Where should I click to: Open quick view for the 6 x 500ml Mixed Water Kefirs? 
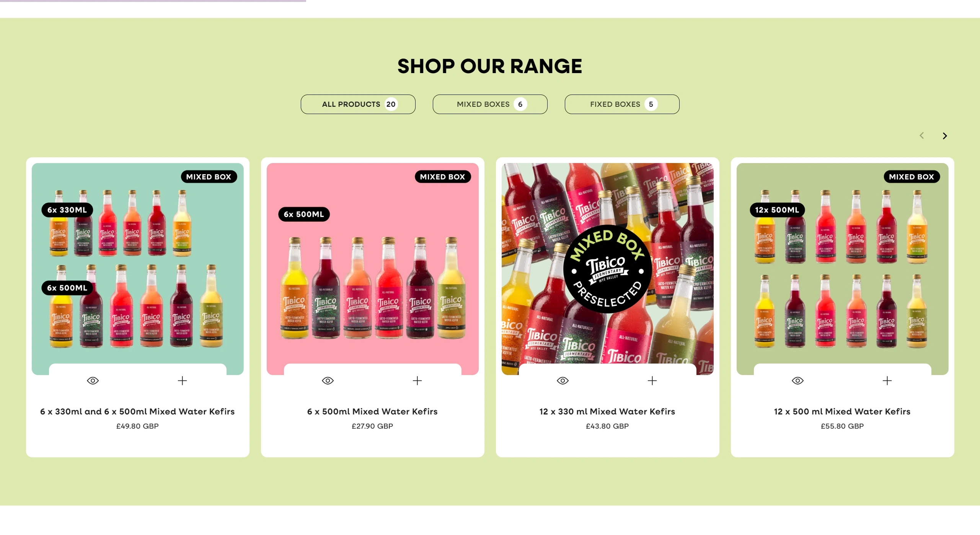click(x=328, y=380)
